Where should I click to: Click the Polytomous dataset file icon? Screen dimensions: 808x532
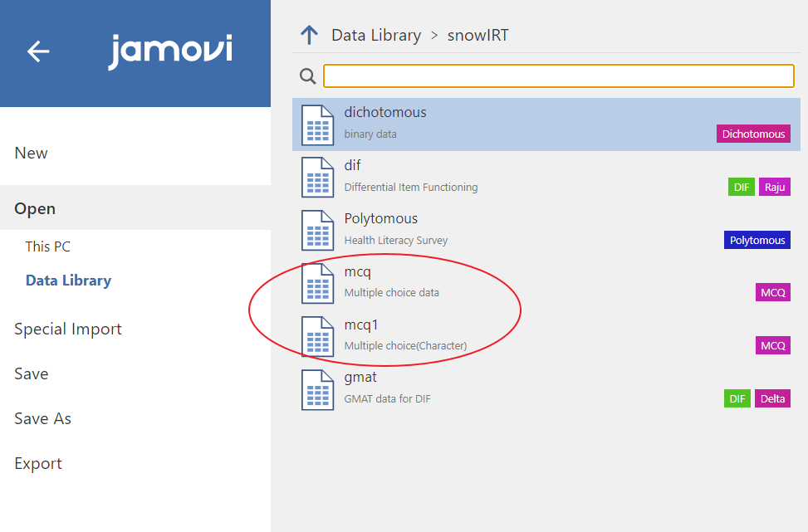(317, 231)
